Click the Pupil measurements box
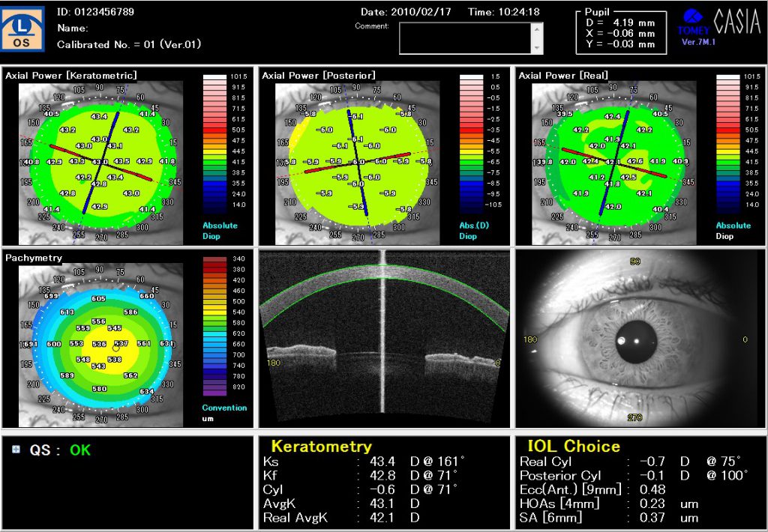Image resolution: width=768 pixels, height=532 pixels. coord(619,32)
